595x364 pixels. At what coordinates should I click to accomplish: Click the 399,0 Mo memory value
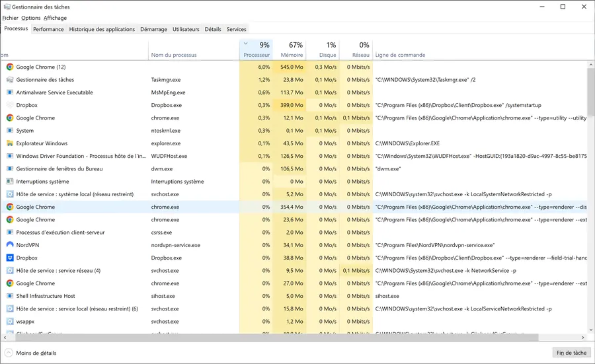tap(292, 105)
